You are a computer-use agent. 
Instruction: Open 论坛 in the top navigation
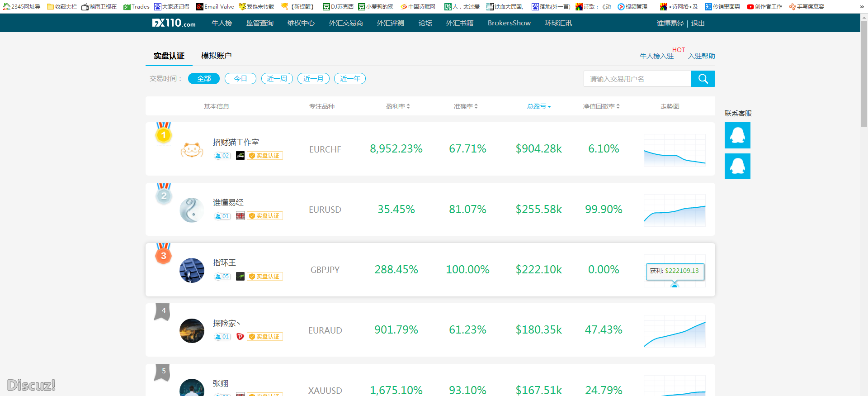[425, 23]
